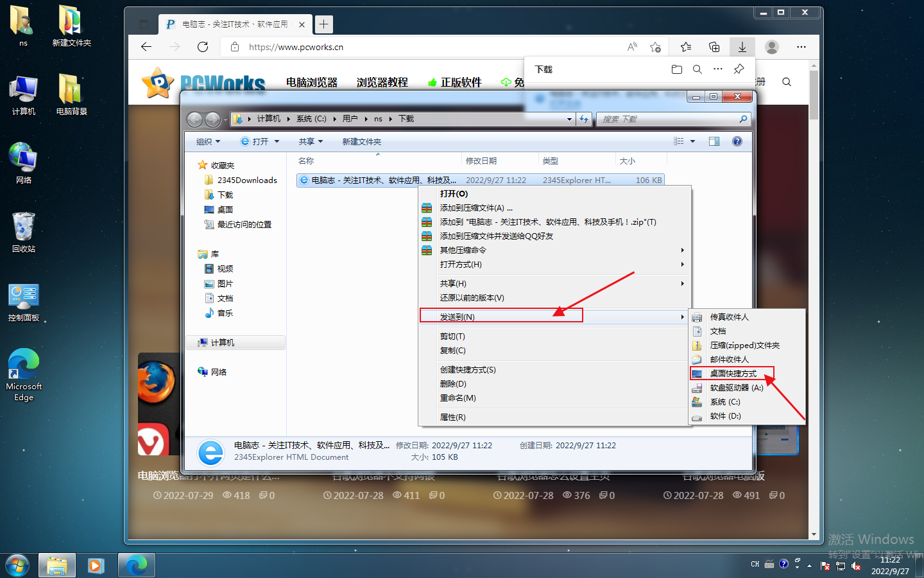Sort by 修改日期 column header
Screen dimensions: 924x578
500,161
